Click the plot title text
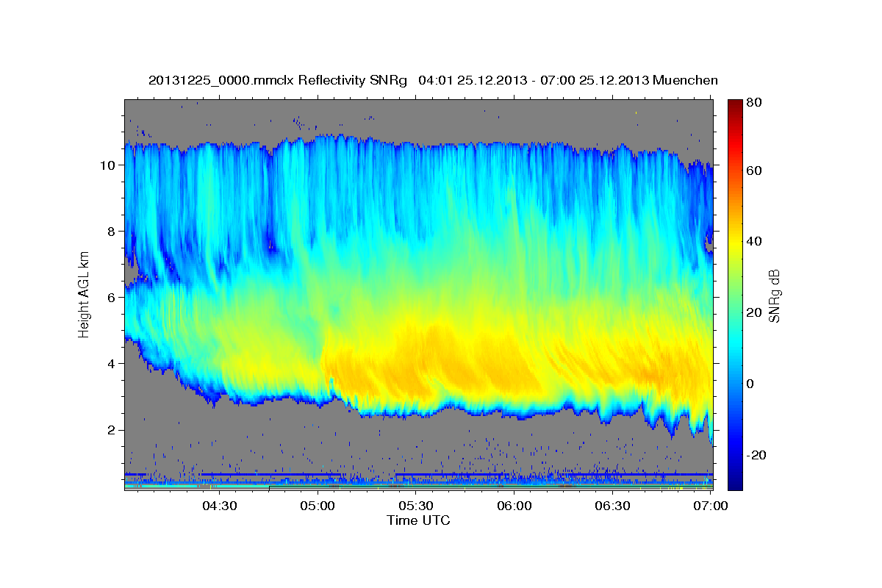This screenshot has width=882, height=588. coord(433,80)
